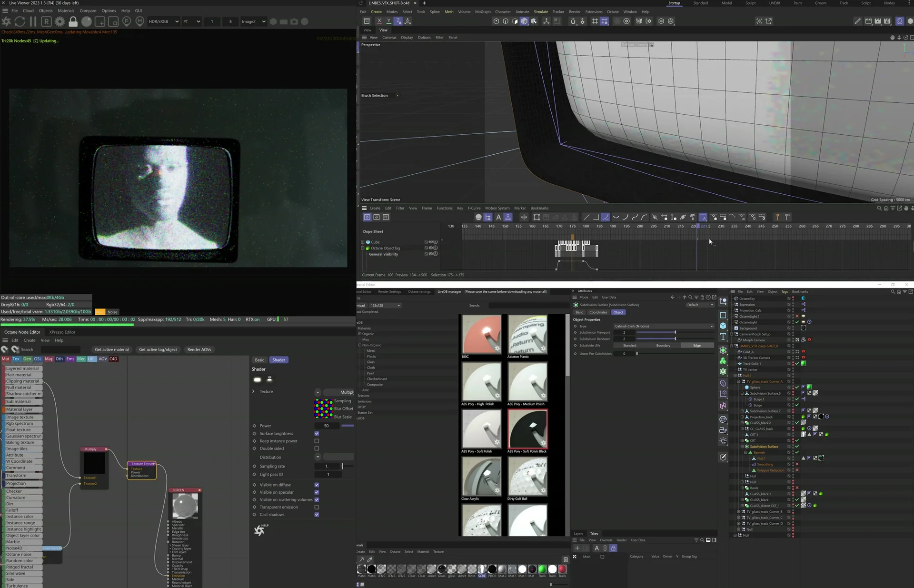The width and height of the screenshot is (914, 588).
Task: Open PT kernel dropdown
Action: pyautogui.click(x=191, y=21)
